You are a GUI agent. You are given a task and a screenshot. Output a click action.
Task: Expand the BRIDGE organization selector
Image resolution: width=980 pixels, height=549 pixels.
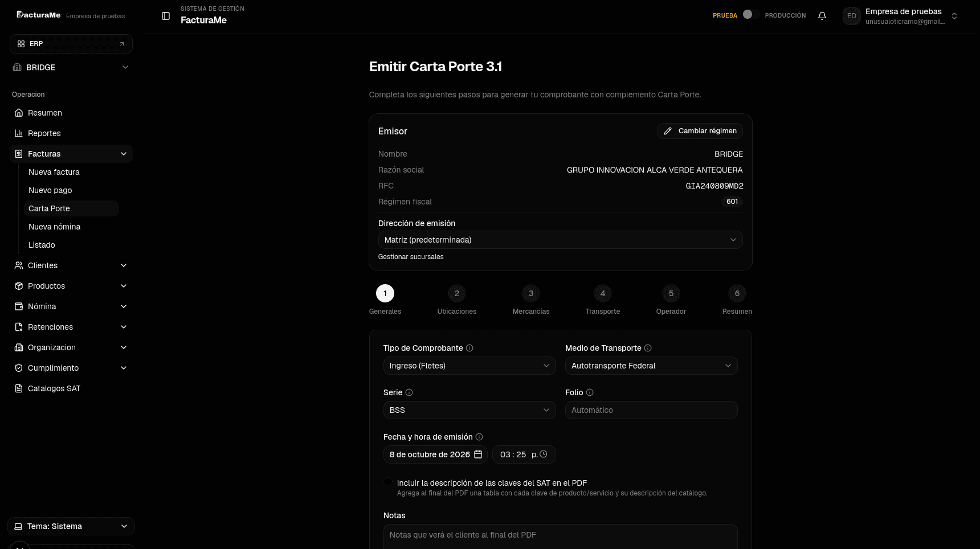pyautogui.click(x=71, y=67)
